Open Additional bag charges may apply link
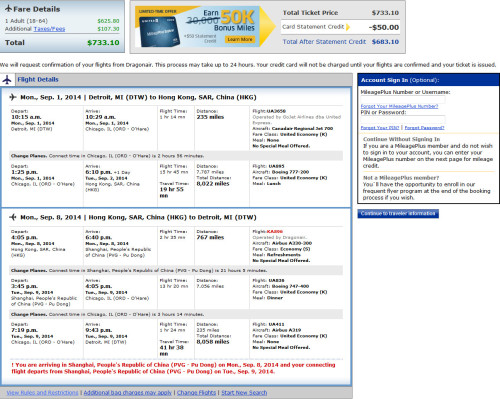 point(128,393)
